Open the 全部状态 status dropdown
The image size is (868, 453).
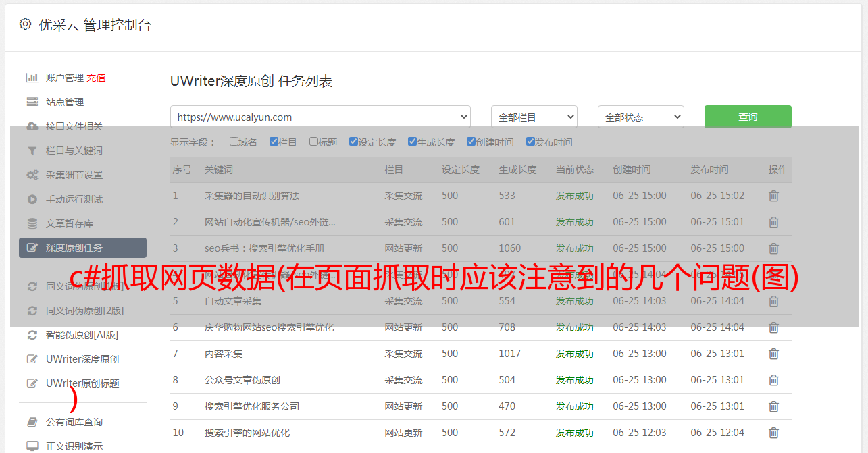point(640,117)
